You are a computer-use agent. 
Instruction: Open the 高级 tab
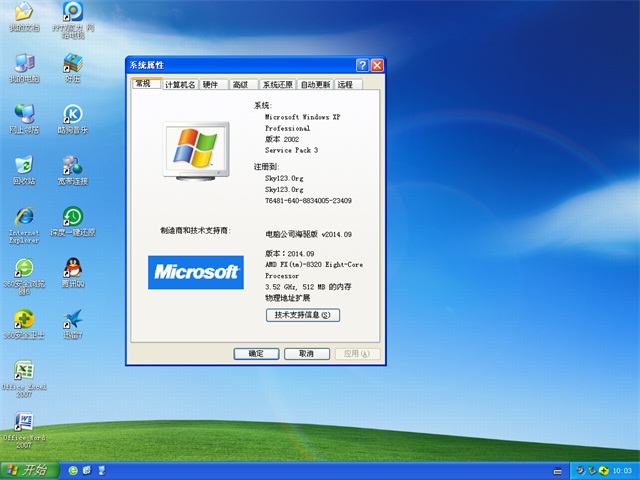pyautogui.click(x=241, y=86)
